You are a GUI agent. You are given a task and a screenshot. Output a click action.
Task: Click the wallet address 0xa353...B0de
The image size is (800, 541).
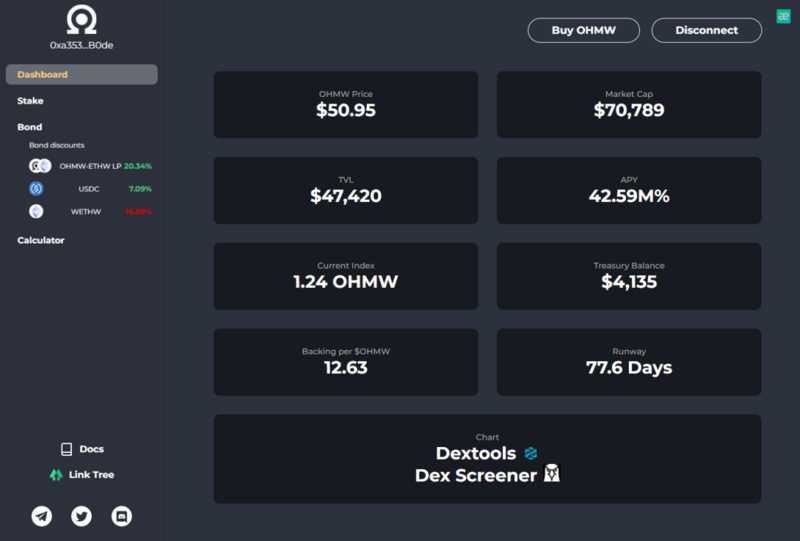(x=82, y=45)
